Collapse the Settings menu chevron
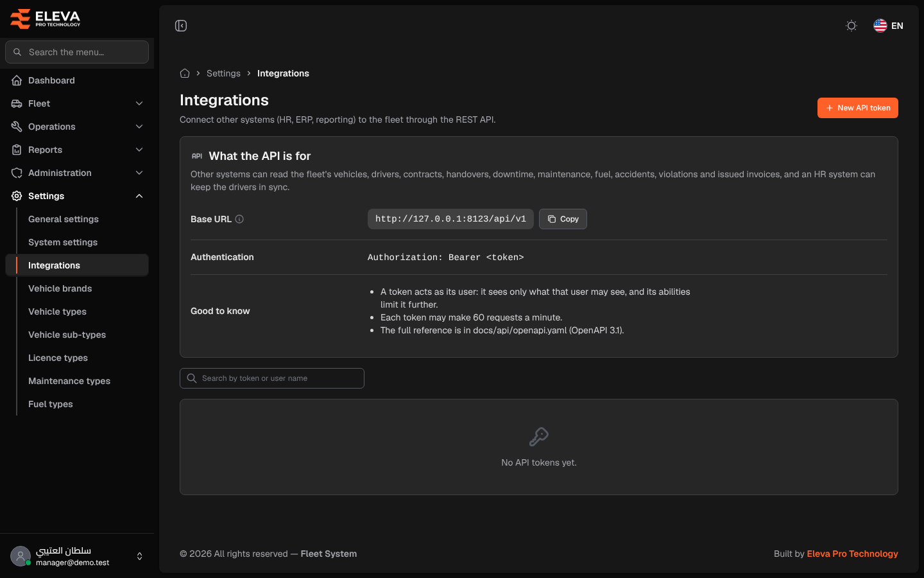 tap(139, 196)
